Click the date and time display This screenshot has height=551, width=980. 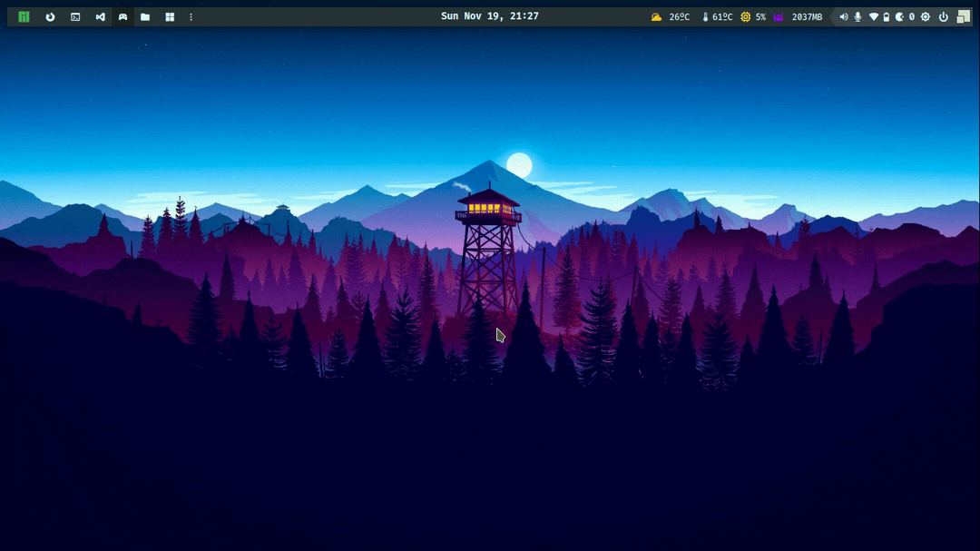coord(489,16)
